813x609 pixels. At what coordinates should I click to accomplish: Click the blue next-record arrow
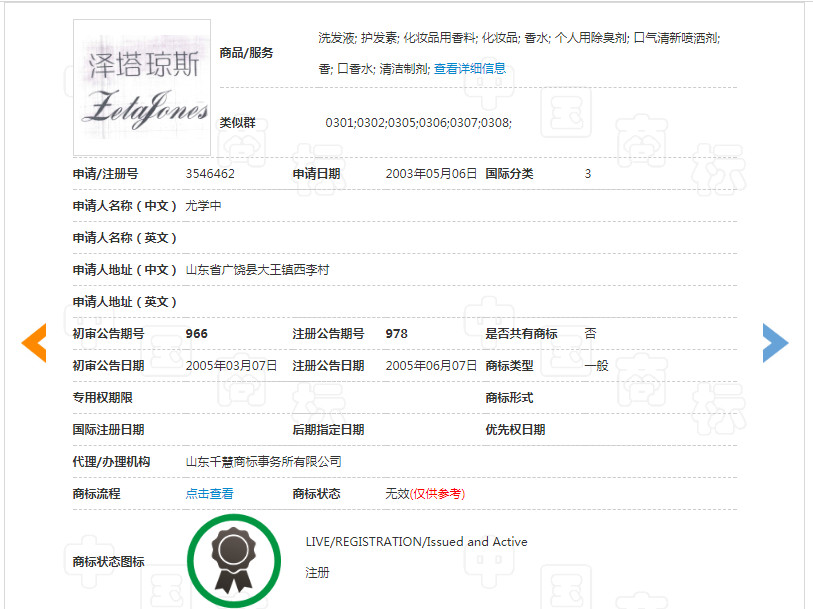(777, 342)
